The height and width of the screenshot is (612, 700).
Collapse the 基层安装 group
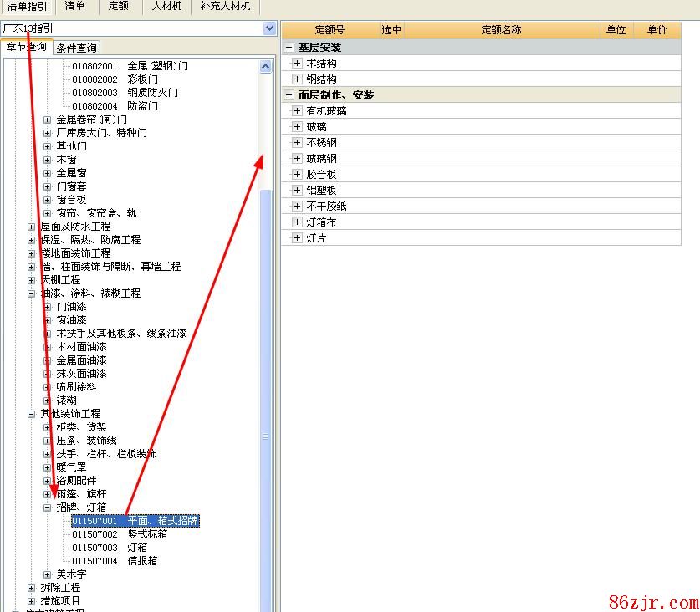[289, 48]
